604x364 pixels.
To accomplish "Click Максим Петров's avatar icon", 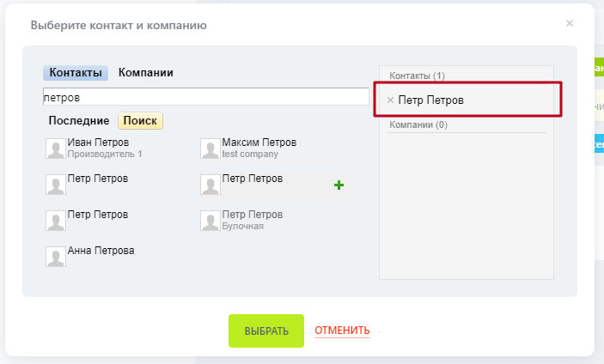I will coord(210,149).
